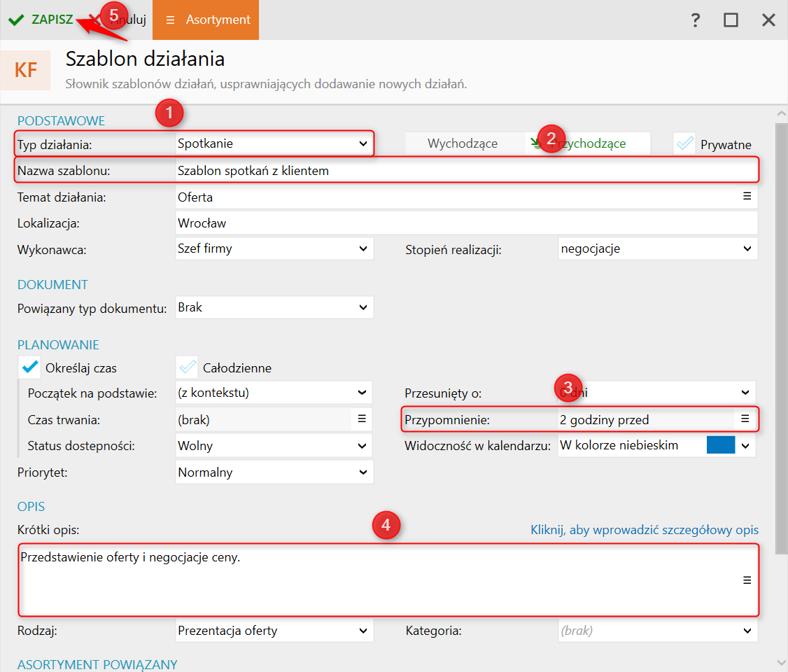Click the blue calendar color swatch
Image resolution: width=788 pixels, height=672 pixels.
tap(721, 445)
